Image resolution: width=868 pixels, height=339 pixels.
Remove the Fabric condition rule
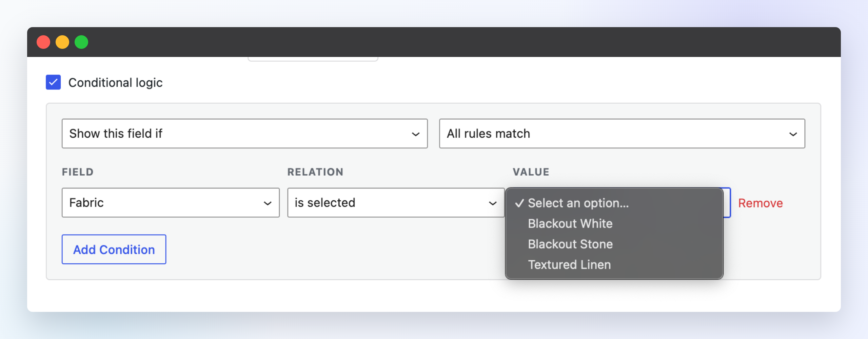(760, 203)
